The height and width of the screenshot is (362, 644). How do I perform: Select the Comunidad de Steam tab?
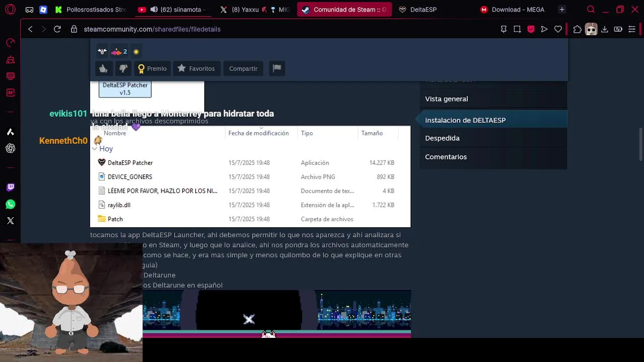[x=344, y=10]
